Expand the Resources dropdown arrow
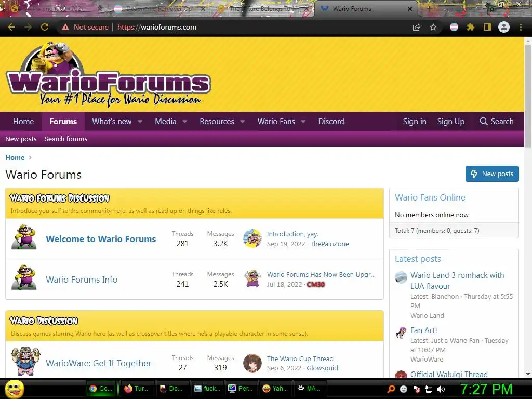The width and height of the screenshot is (532, 399). (243, 122)
